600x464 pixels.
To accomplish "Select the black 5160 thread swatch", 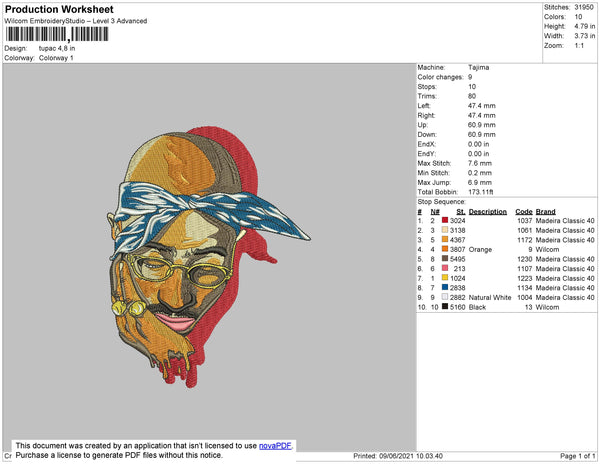I will pos(445,306).
